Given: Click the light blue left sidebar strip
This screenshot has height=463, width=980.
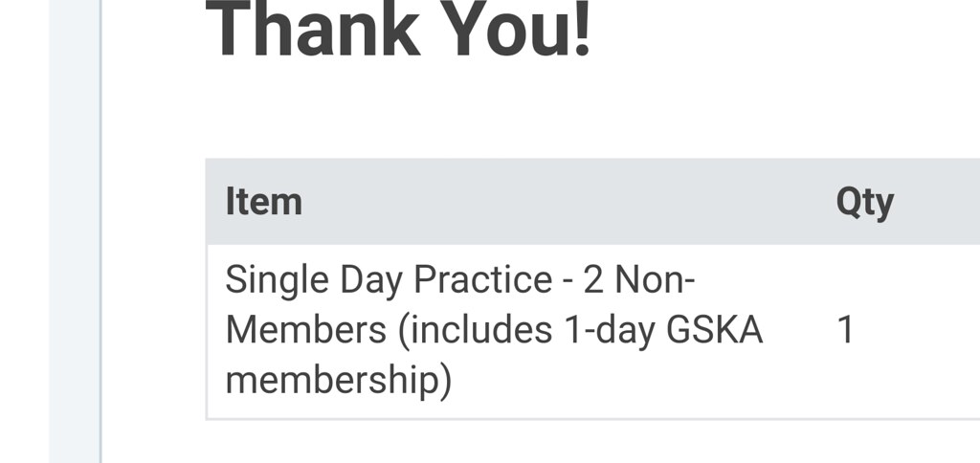Looking at the screenshot, I should coord(75,231).
